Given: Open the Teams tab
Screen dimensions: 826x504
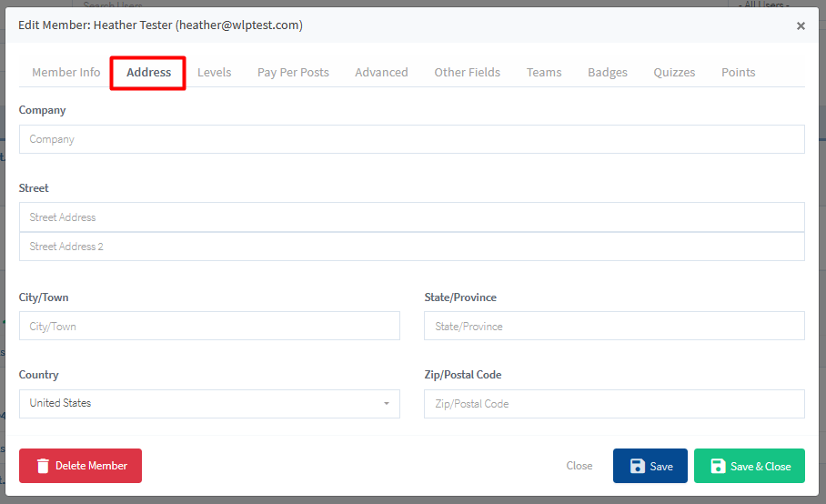Looking at the screenshot, I should (x=544, y=72).
